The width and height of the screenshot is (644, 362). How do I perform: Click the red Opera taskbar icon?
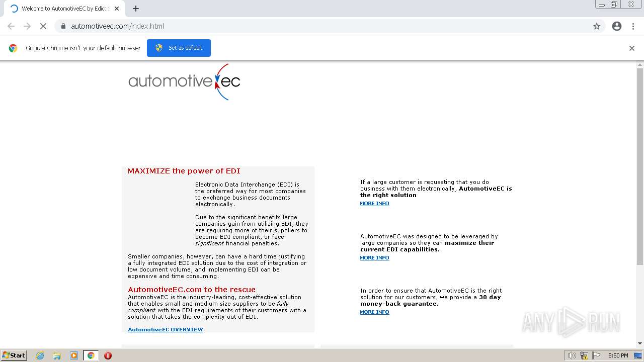[x=108, y=355]
